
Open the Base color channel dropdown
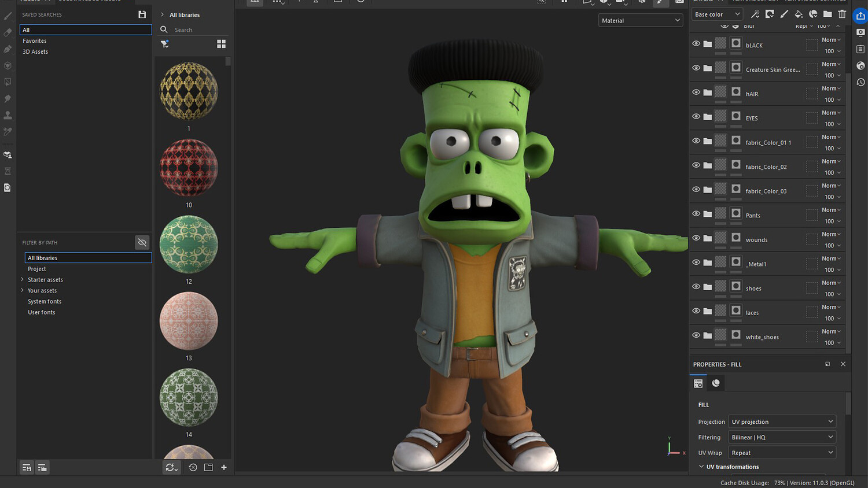click(718, 14)
